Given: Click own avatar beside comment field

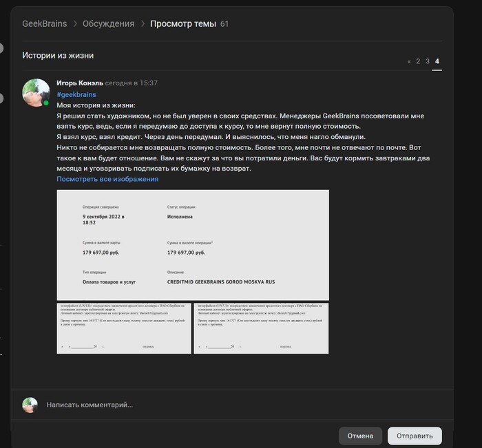Looking at the screenshot, I should click(x=30, y=405).
